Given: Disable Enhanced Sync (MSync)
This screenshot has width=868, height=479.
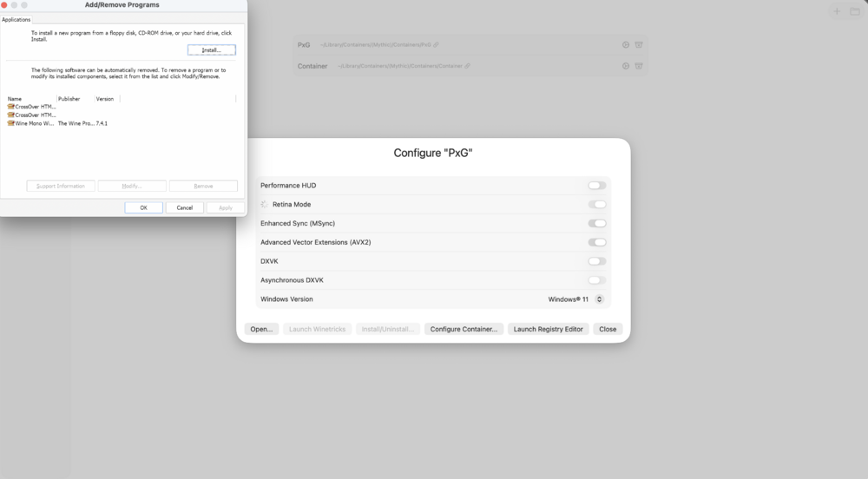Looking at the screenshot, I should (x=597, y=224).
